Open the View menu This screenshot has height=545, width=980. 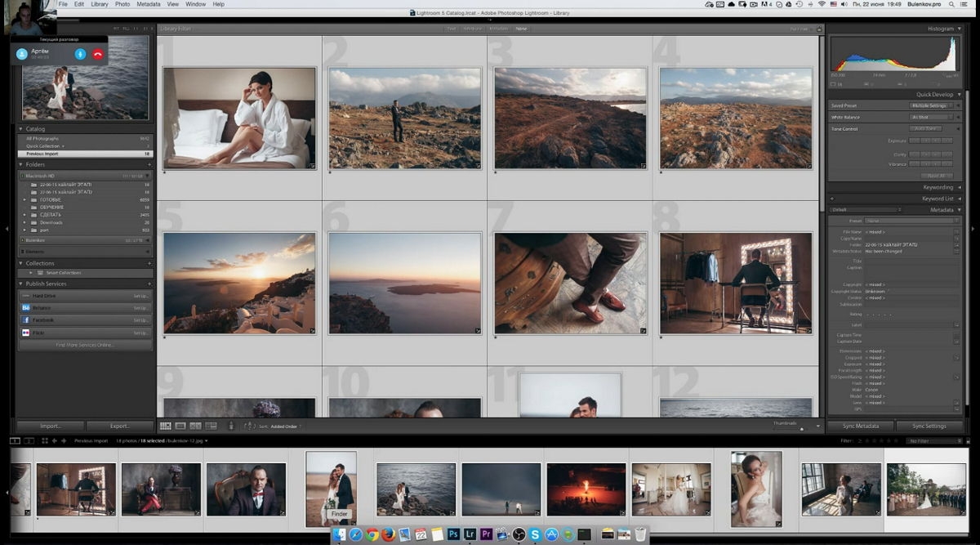[173, 4]
